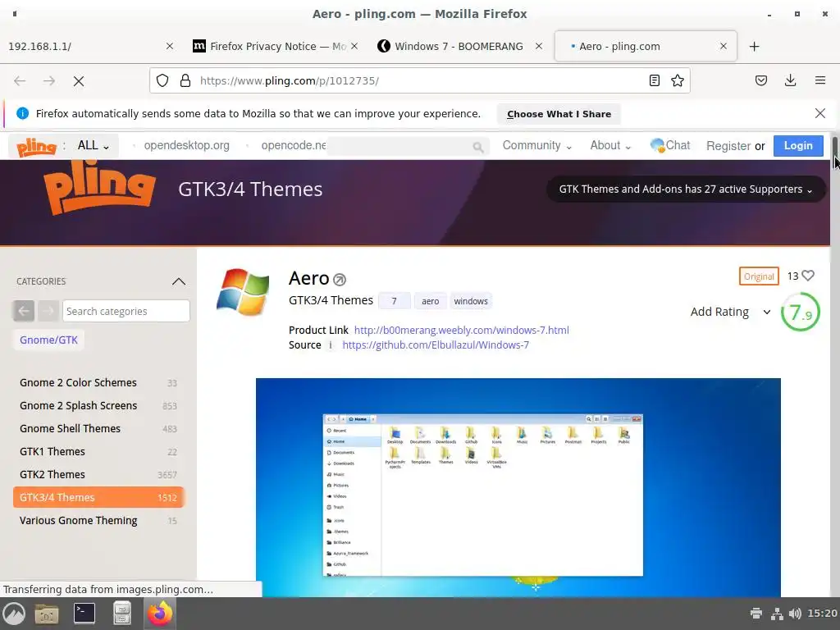
Task: Click the categories back arrow button
Action: click(x=24, y=311)
